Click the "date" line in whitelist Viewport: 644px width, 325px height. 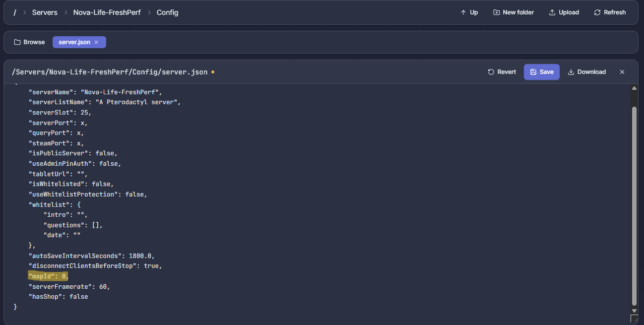(x=62, y=235)
